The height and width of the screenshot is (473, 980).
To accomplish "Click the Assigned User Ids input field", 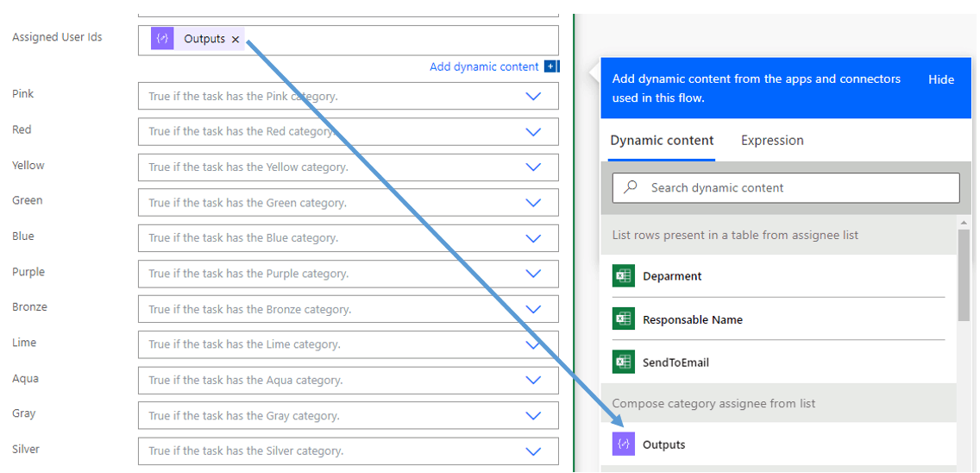I will (349, 40).
